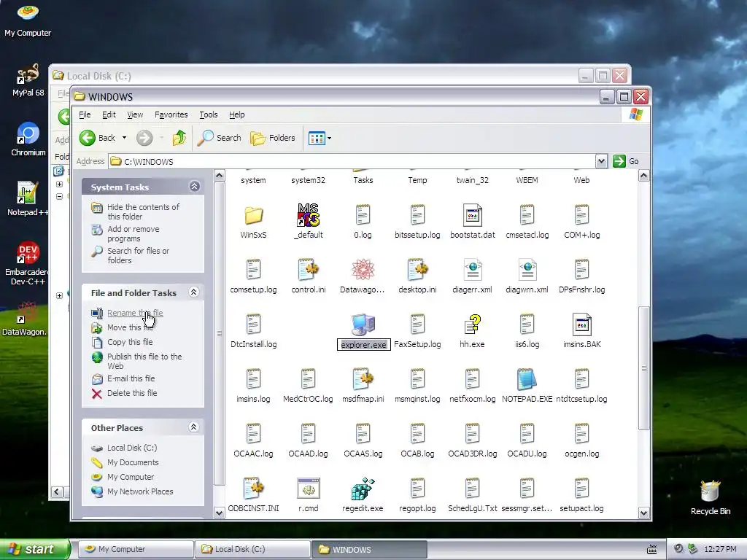Select the diagerr.xml file icon

point(472,270)
